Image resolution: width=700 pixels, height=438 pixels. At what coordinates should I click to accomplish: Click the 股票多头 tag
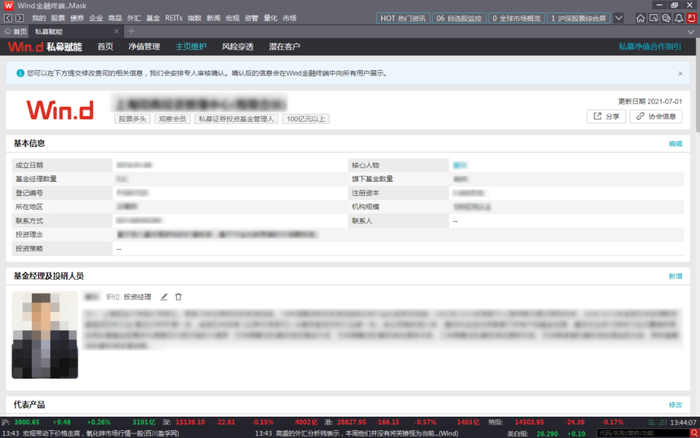(133, 119)
